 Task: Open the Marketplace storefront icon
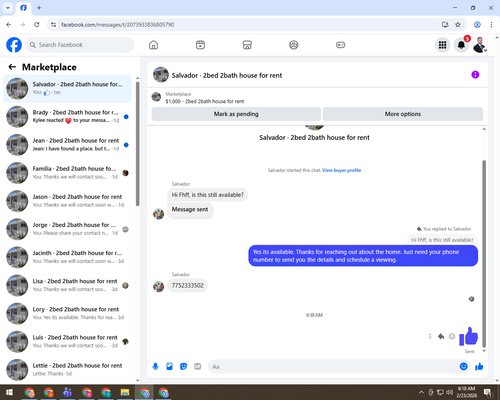click(247, 45)
